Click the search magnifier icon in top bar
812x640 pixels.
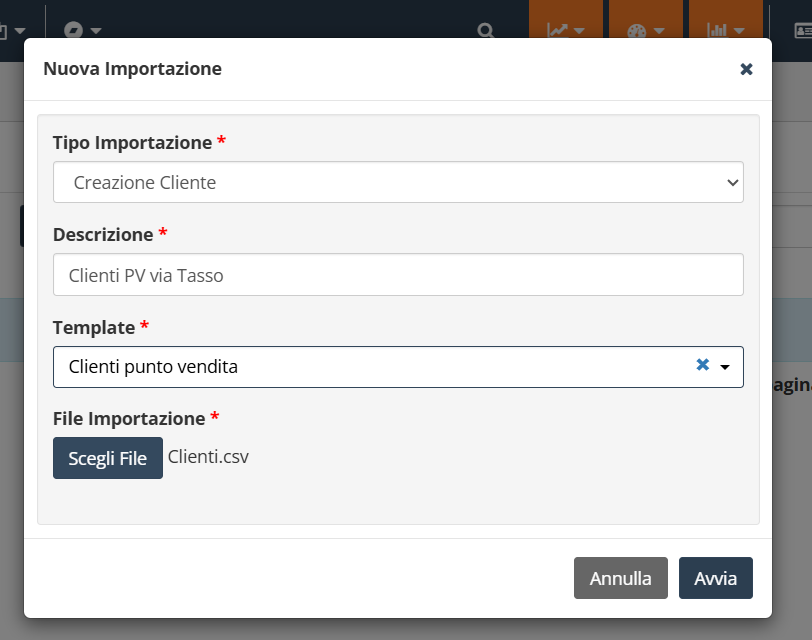[485, 31]
